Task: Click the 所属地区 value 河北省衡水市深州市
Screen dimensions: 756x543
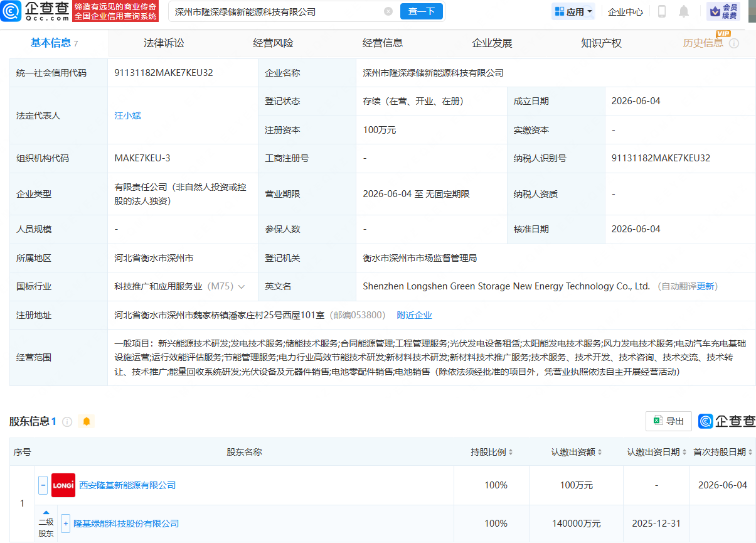Action: coord(154,258)
